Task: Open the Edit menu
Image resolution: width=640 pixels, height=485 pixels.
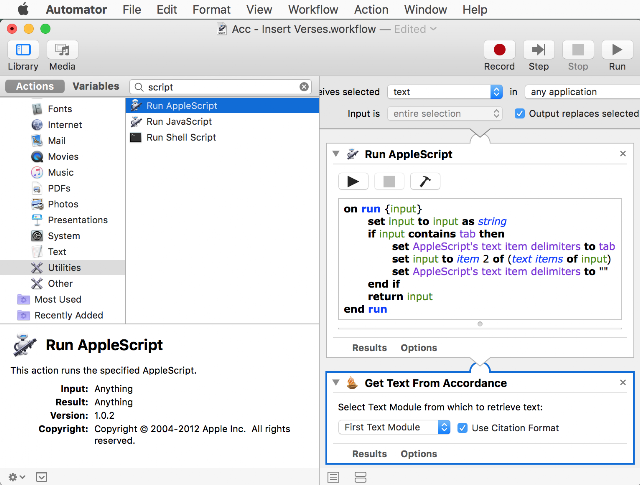Action: 167,9
